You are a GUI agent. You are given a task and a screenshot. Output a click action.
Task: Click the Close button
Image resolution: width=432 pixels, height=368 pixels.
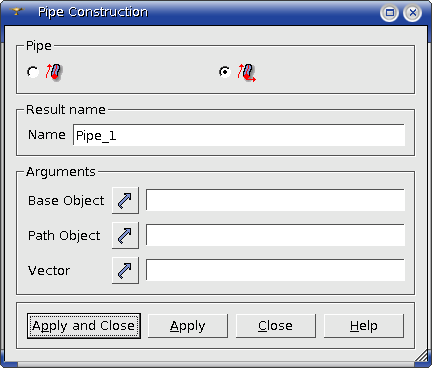(x=276, y=326)
